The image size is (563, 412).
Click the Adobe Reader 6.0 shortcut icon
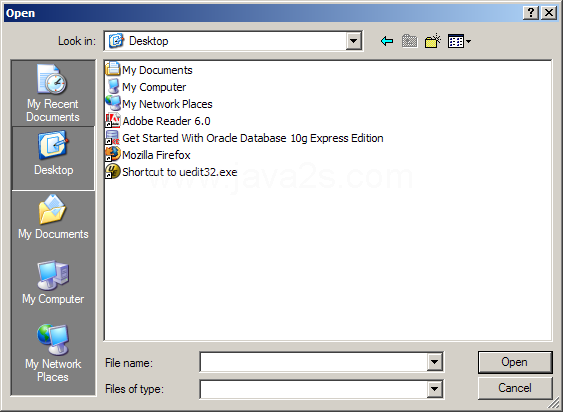pyautogui.click(x=113, y=121)
